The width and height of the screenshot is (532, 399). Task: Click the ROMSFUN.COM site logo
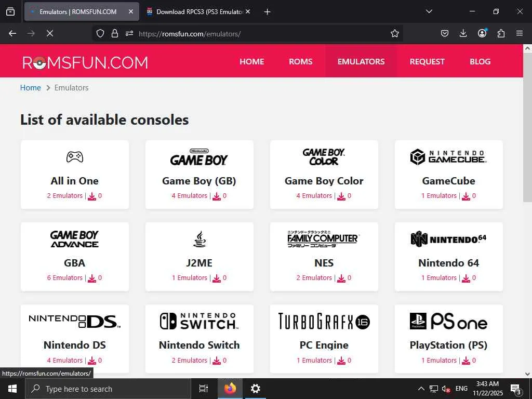click(x=85, y=63)
